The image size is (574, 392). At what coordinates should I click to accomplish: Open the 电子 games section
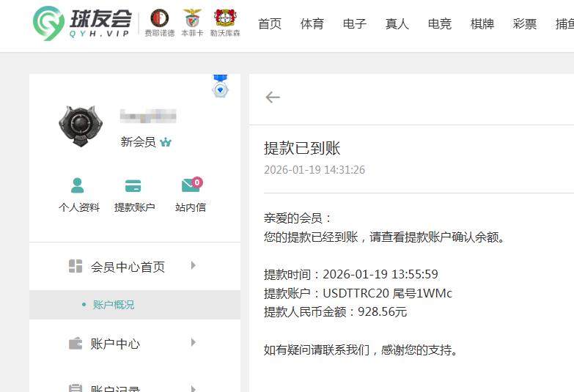[x=355, y=23]
